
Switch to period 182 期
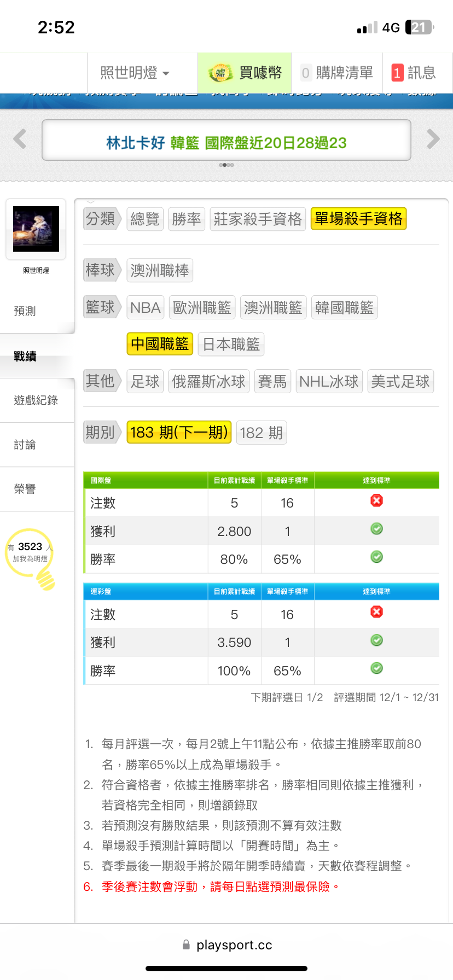(261, 433)
